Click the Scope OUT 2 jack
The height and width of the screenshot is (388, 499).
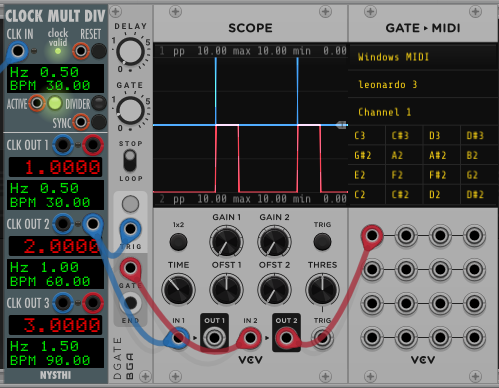coord(286,338)
